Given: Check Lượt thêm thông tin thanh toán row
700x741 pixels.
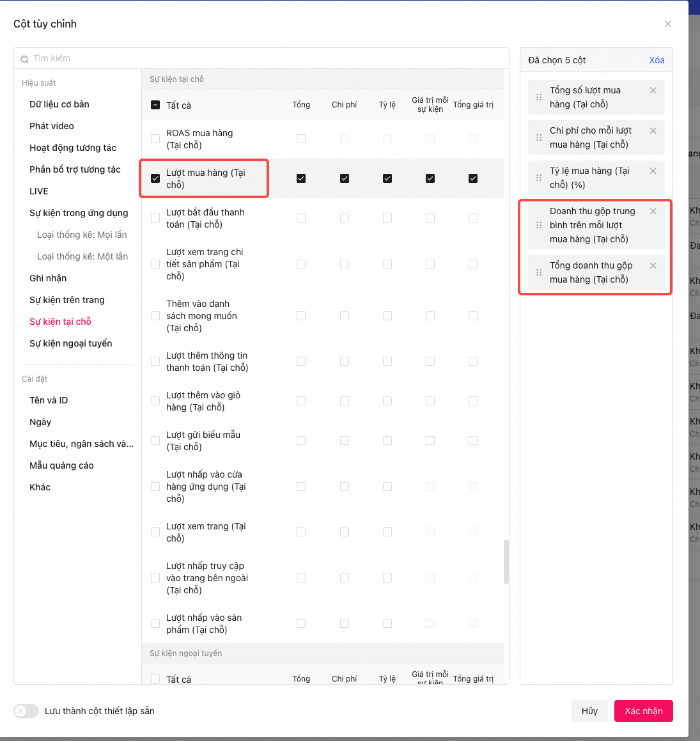Looking at the screenshot, I should 155,361.
